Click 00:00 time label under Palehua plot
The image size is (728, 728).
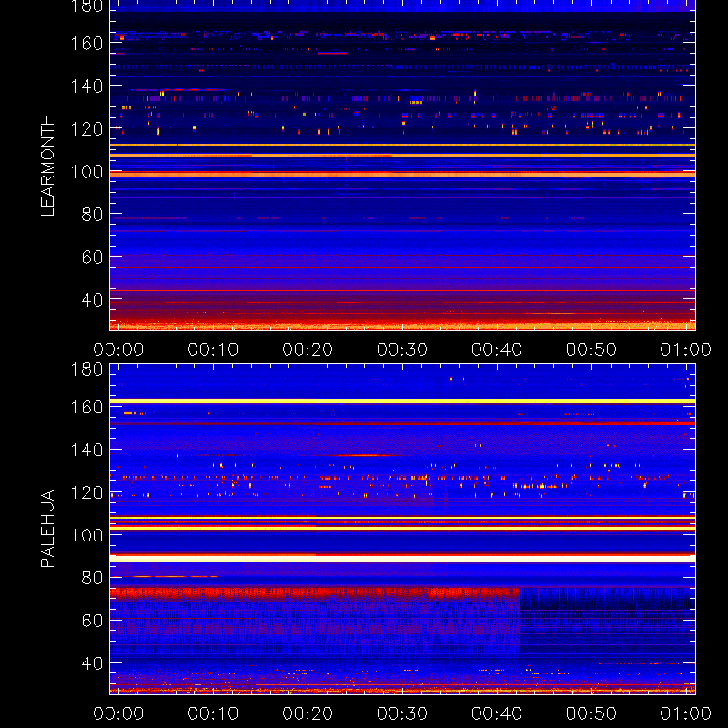point(118,713)
